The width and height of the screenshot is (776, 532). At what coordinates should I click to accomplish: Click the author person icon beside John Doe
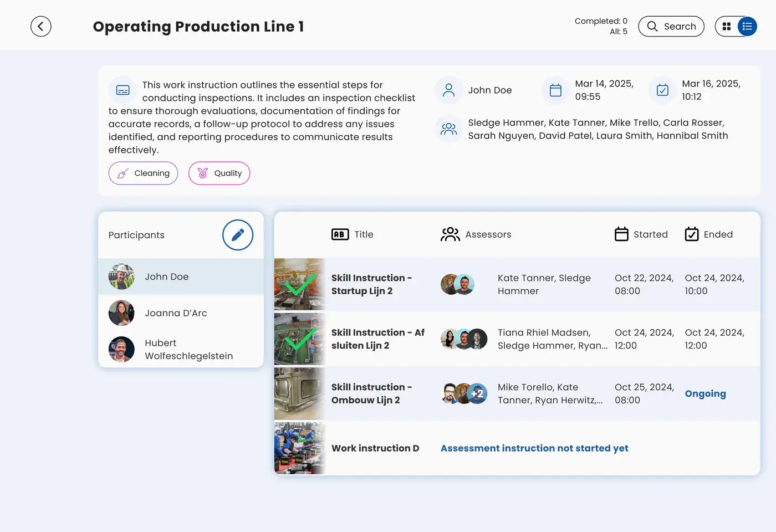point(449,90)
